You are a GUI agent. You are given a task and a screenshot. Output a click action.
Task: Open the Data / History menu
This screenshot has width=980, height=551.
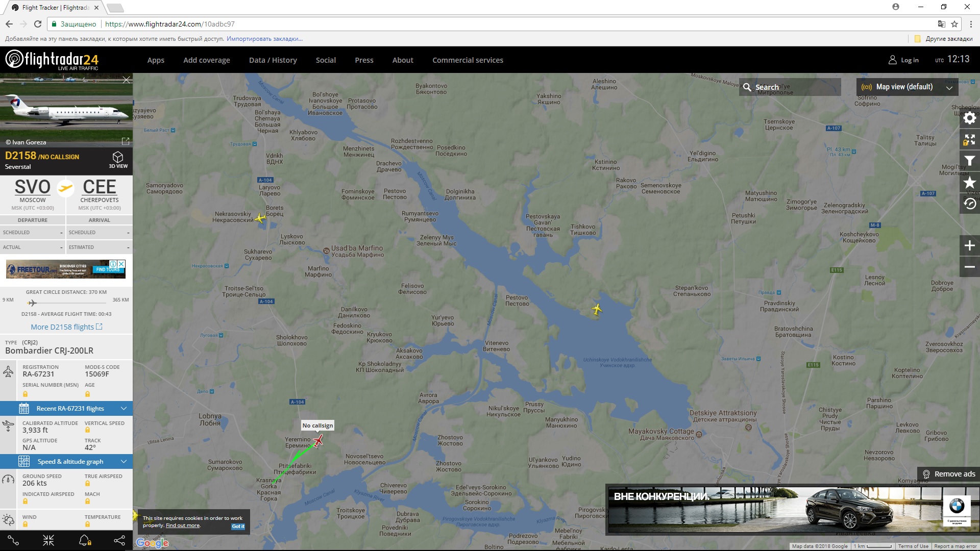coord(273,60)
